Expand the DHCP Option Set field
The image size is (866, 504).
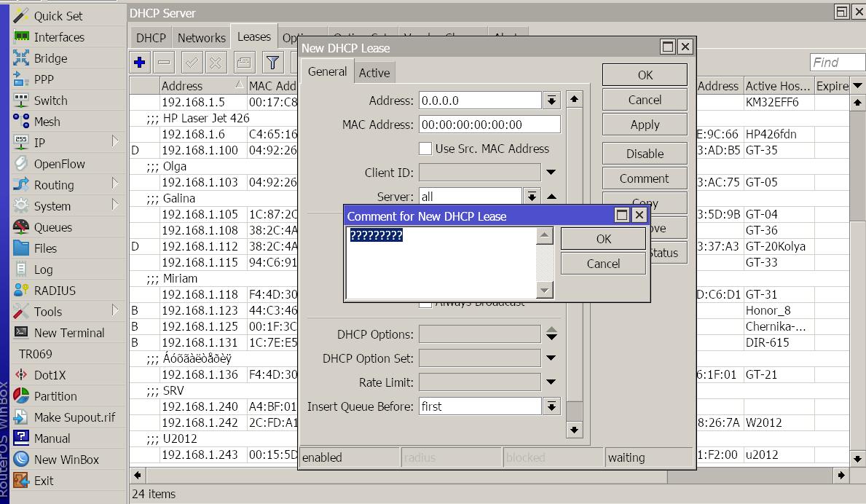(x=551, y=358)
